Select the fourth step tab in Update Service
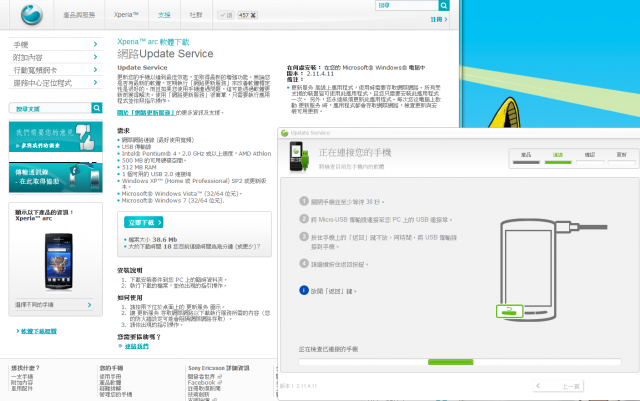This screenshot has width=640, height=401. click(622, 158)
